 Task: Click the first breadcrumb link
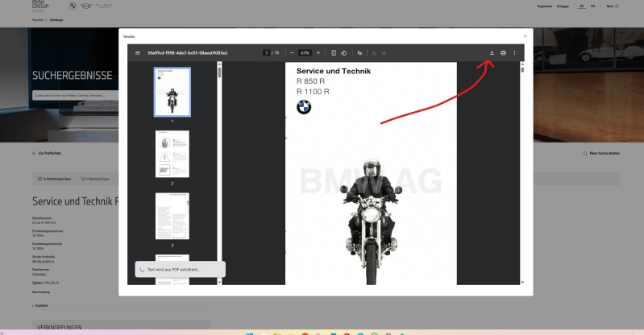point(38,19)
